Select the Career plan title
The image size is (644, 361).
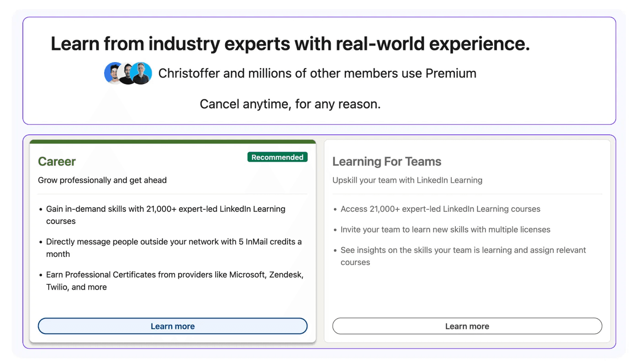click(x=57, y=161)
